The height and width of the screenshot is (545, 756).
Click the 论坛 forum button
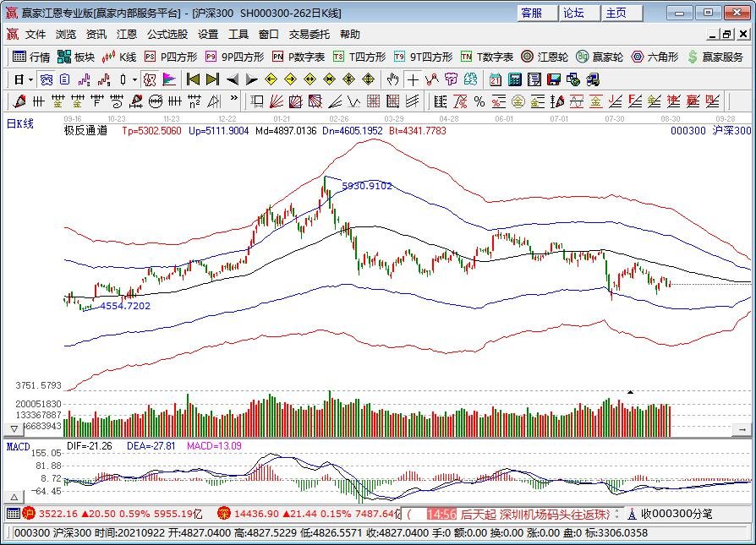click(x=579, y=13)
